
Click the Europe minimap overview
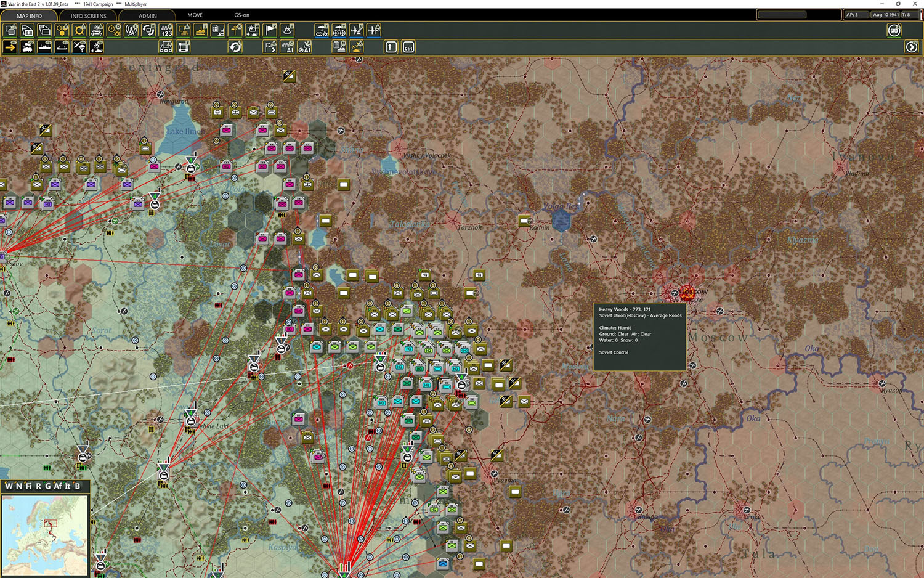tap(45, 535)
